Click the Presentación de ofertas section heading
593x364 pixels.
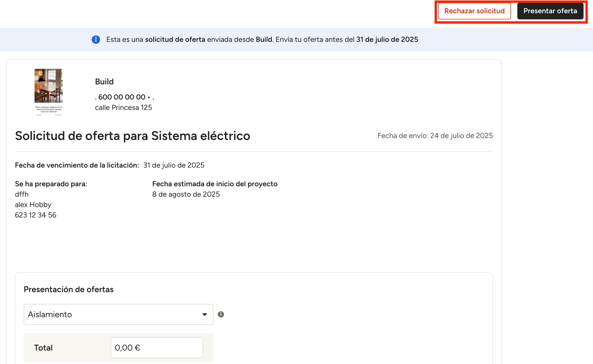click(x=68, y=289)
